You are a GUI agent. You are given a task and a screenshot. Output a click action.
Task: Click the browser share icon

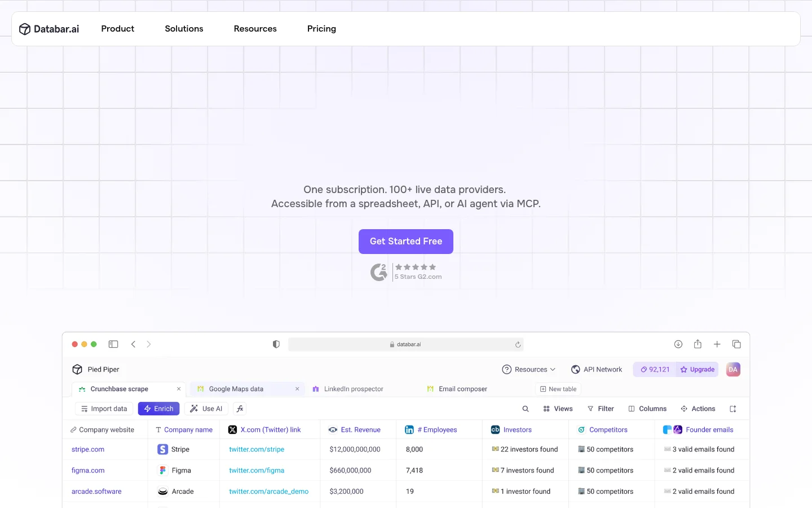(x=698, y=344)
